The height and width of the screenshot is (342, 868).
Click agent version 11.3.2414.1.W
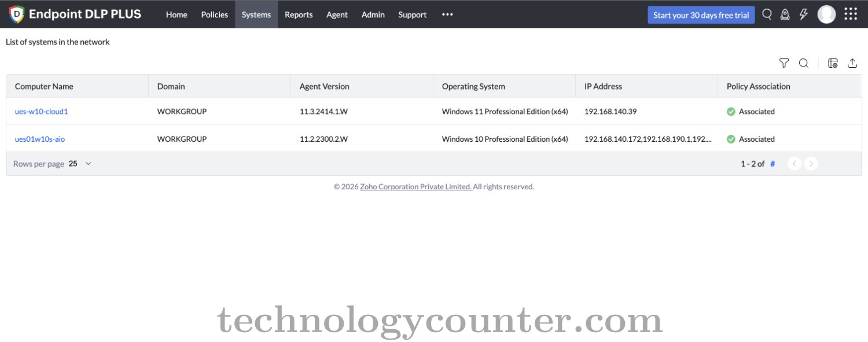323,112
